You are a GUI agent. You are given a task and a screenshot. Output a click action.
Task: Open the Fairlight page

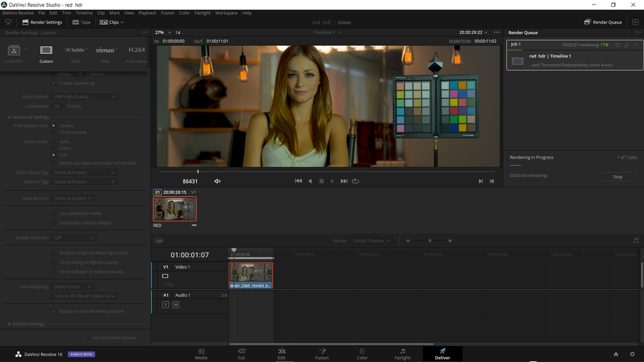tap(403, 354)
